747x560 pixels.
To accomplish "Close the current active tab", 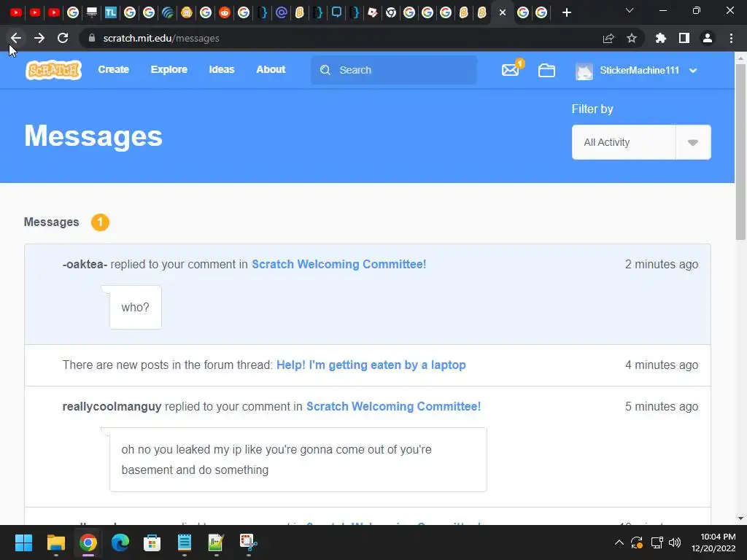I will (502, 13).
